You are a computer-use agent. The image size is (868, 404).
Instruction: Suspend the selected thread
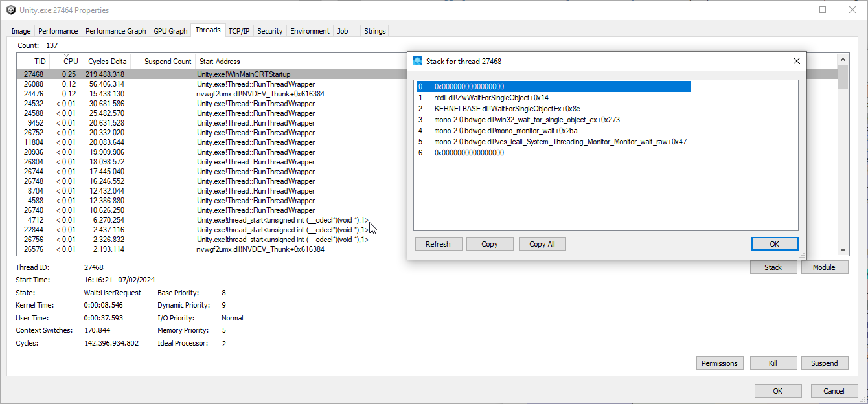[825, 363]
